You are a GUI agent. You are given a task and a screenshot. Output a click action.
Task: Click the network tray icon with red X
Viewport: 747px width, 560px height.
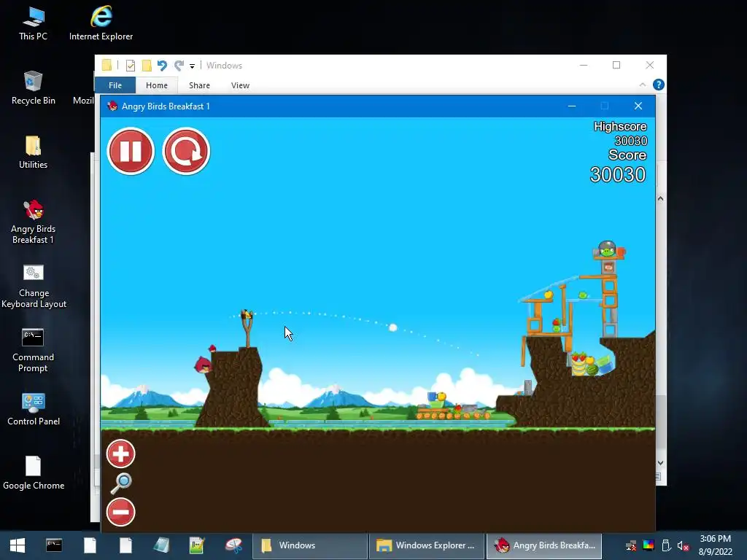[631, 545]
